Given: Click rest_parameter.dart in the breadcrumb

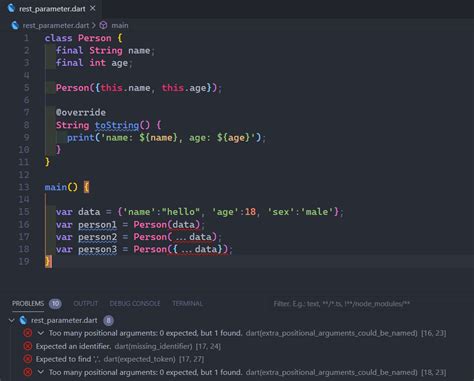Looking at the screenshot, I should [56, 25].
